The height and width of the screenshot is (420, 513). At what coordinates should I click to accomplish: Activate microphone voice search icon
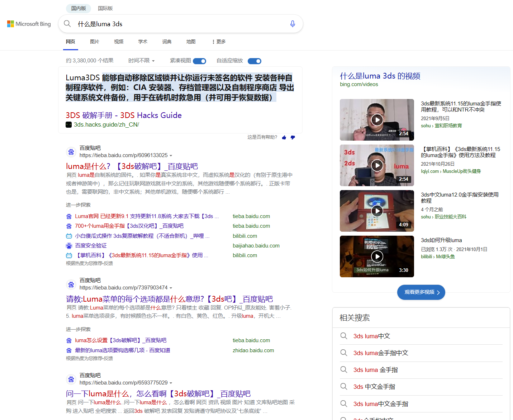[x=293, y=24]
